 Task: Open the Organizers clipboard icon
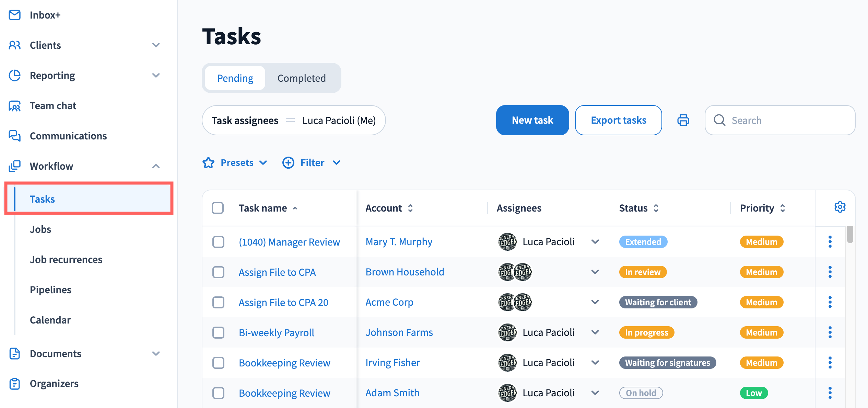[x=14, y=384]
